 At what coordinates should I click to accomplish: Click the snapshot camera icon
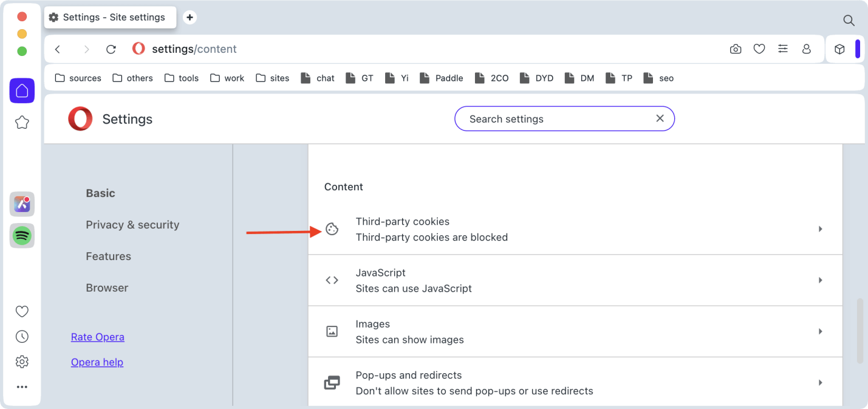click(736, 49)
